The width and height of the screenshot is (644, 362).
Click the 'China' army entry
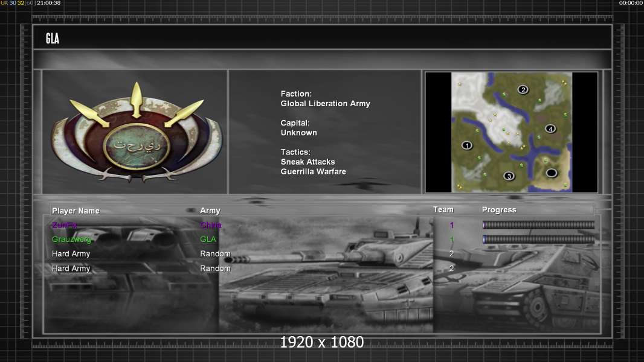pos(211,225)
